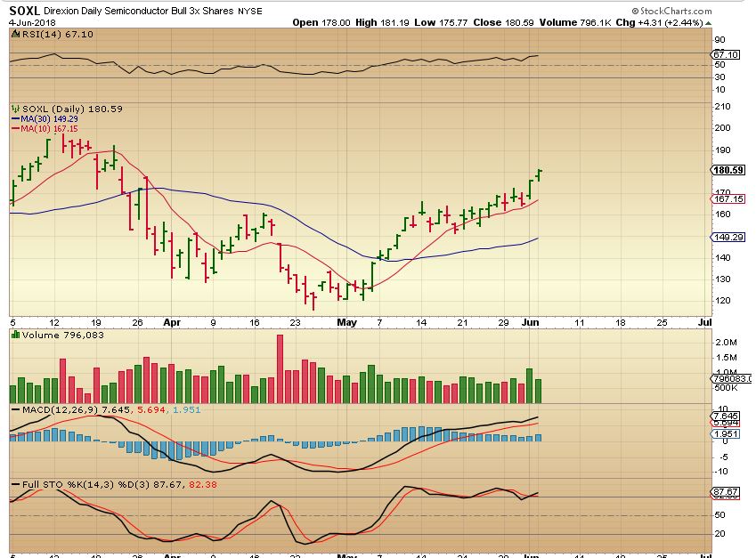Click the bar-chart icon beside Volume 796,083
The width and height of the screenshot is (756, 558).
tap(15, 335)
